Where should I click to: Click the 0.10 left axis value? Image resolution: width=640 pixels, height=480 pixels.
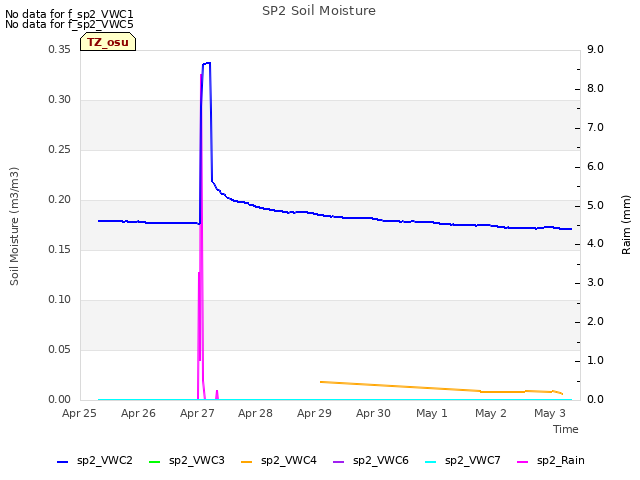click(x=60, y=300)
